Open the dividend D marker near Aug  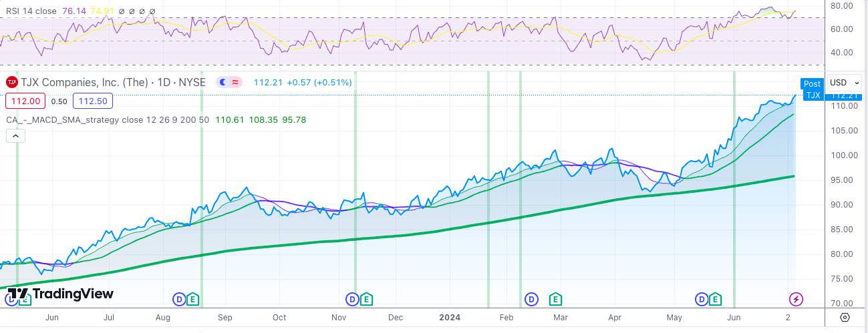pyautogui.click(x=179, y=299)
